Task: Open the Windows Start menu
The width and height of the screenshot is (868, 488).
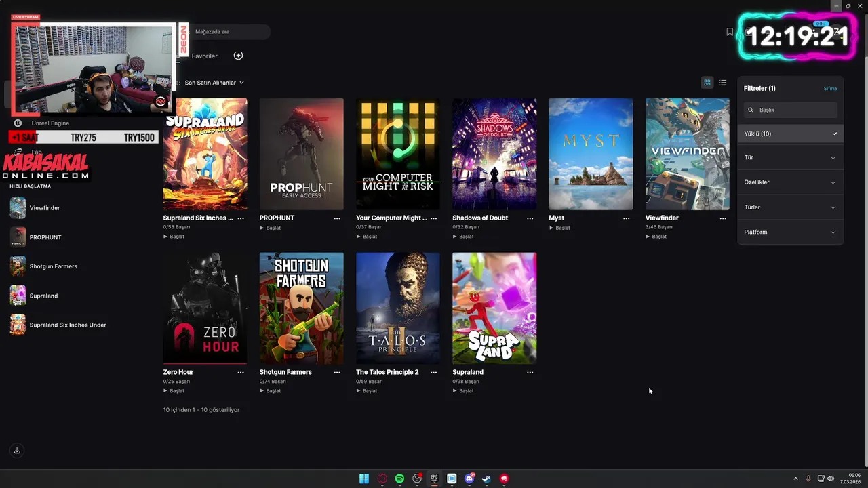Action: [364, 479]
